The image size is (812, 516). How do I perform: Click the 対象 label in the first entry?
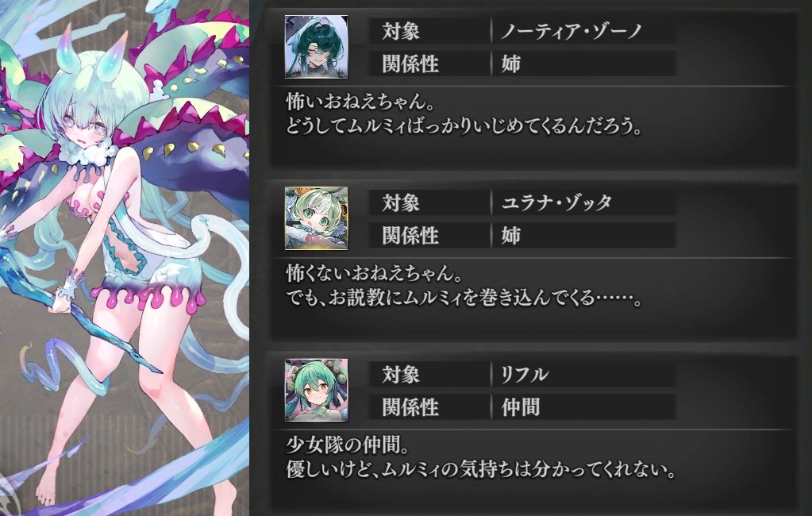[x=401, y=32]
